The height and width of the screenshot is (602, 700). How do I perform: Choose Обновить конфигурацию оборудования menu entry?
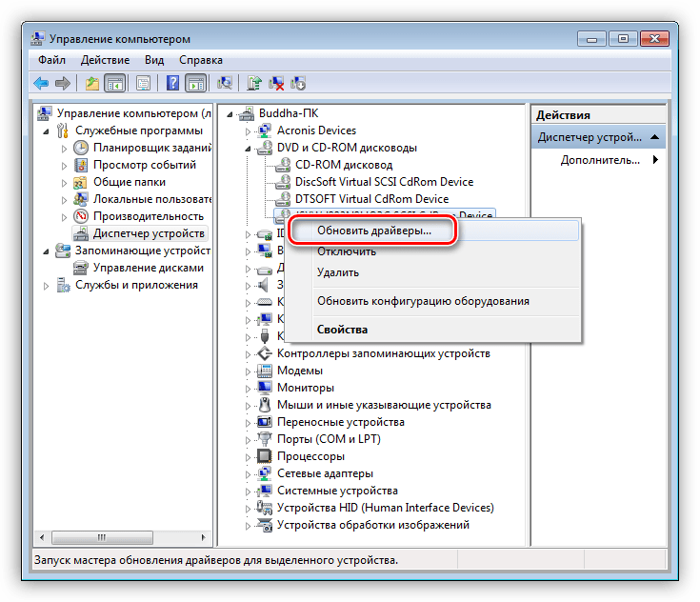pyautogui.click(x=433, y=301)
